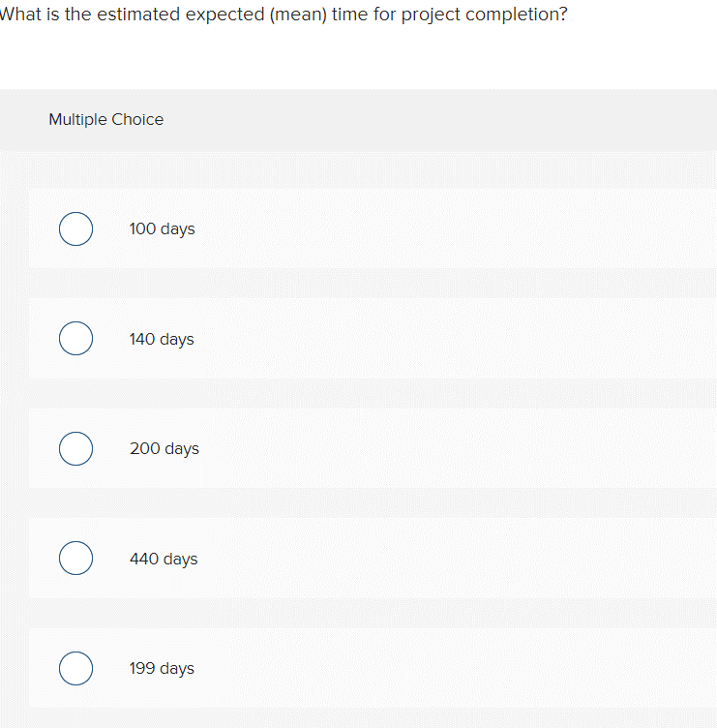This screenshot has height=728, width=717.
Task: Select the radio button for 140 days
Action: pyautogui.click(x=75, y=339)
